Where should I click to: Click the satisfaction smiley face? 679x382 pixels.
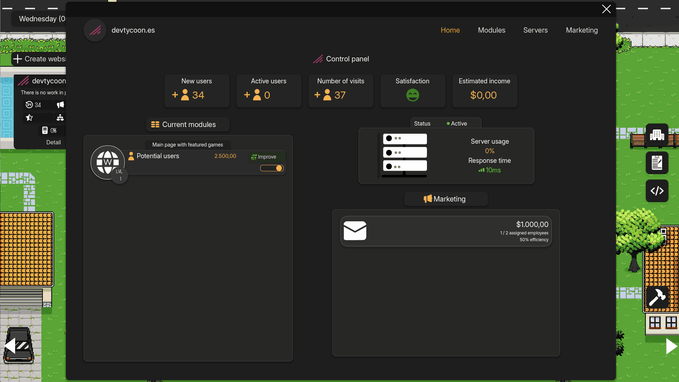click(412, 95)
